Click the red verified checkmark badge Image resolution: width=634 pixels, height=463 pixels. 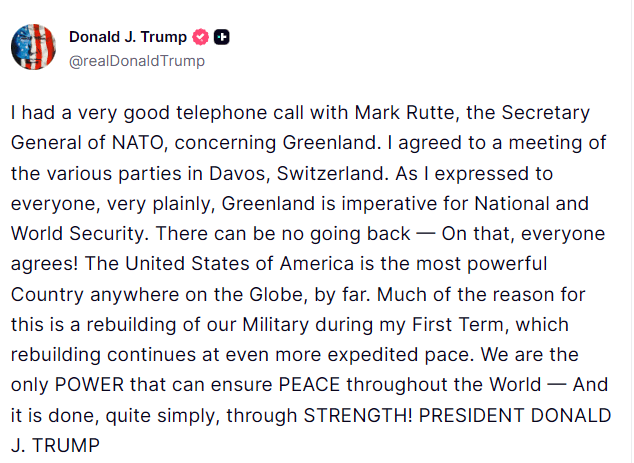pos(200,37)
